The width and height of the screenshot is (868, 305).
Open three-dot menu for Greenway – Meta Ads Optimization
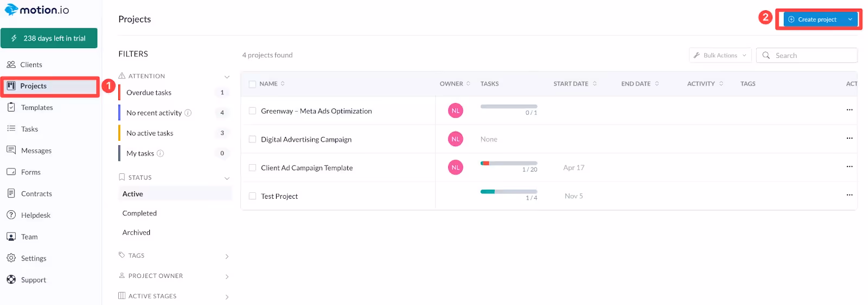(850, 110)
